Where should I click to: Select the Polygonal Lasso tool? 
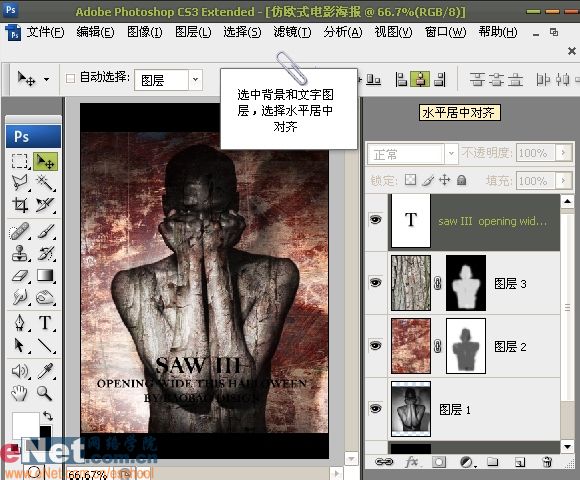(x=20, y=182)
